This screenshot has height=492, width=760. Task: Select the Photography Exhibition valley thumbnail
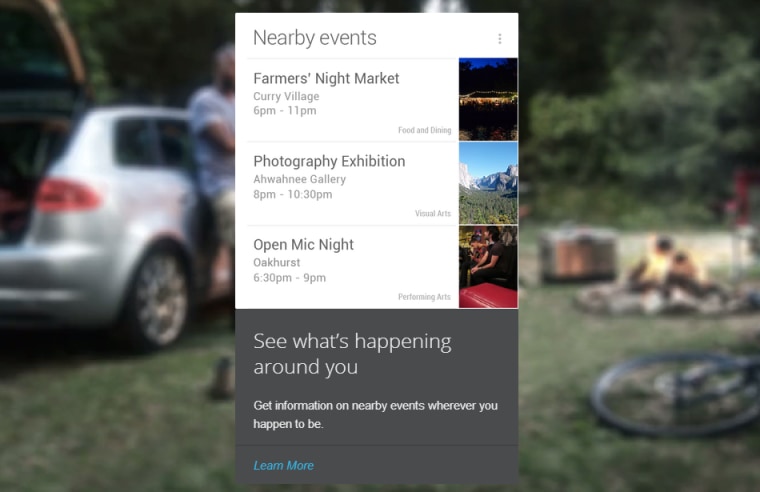pos(488,183)
